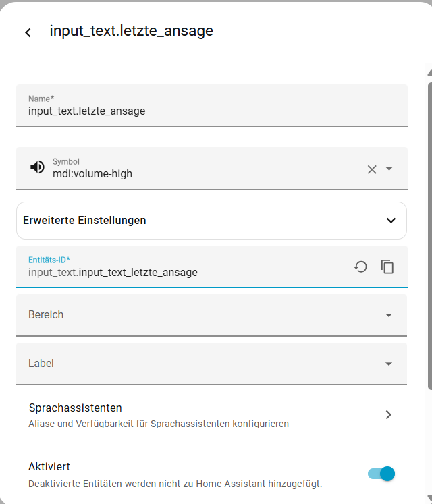Screen dimensions: 432x504
Task: Click into the Name text field
Action: click(202, 111)
